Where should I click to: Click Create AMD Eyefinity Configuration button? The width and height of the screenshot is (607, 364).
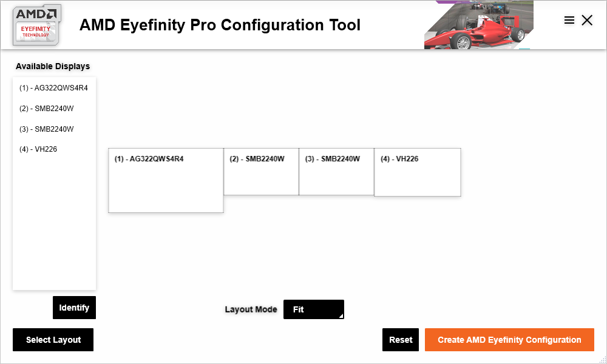coord(509,340)
